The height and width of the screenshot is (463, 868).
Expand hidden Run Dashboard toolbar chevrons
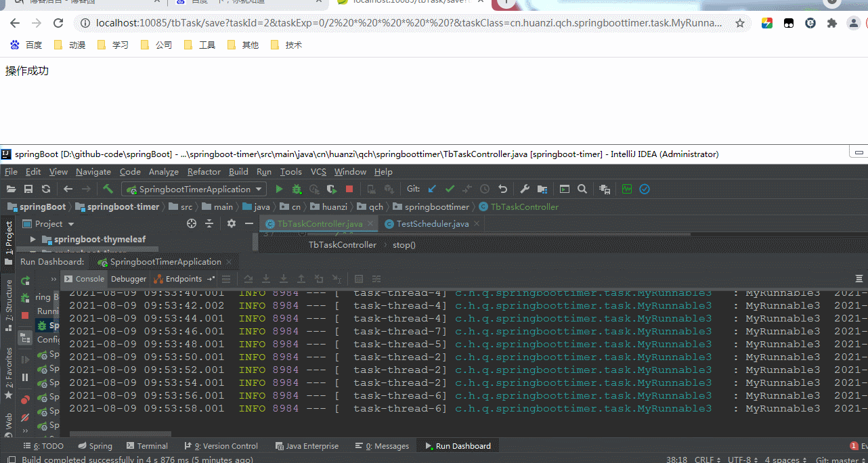pos(53,279)
